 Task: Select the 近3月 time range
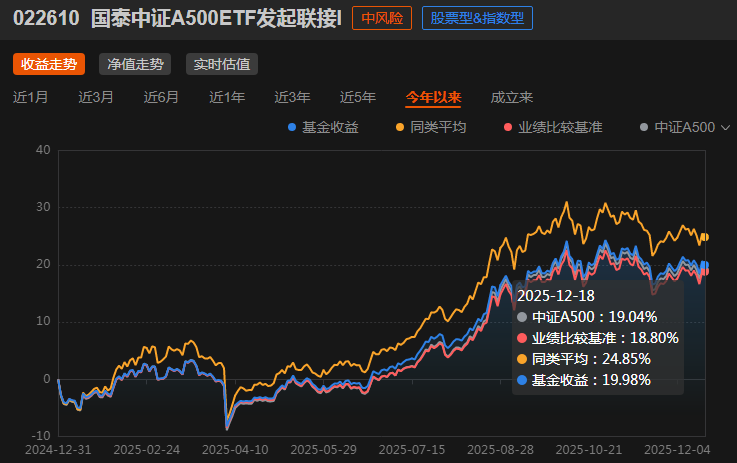click(96, 97)
